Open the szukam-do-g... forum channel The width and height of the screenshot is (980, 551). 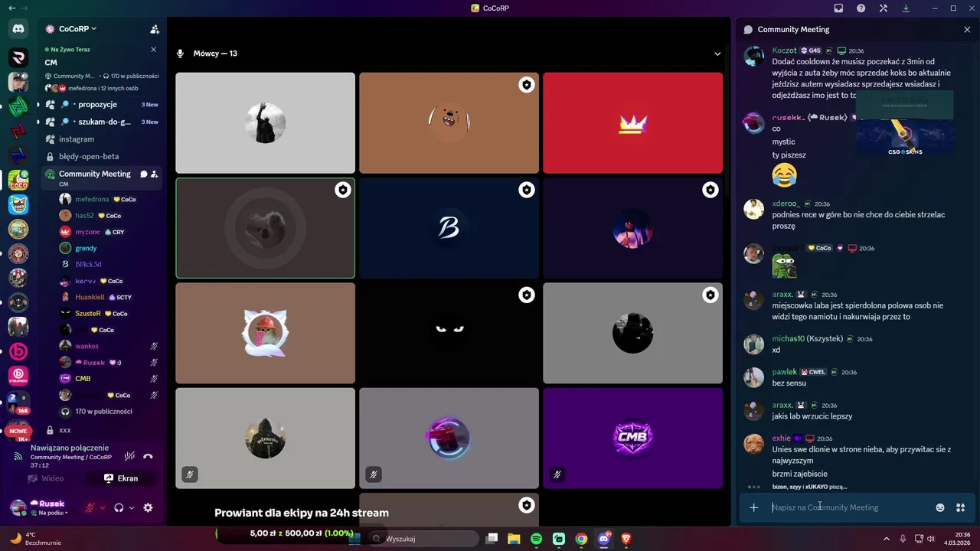click(x=102, y=122)
